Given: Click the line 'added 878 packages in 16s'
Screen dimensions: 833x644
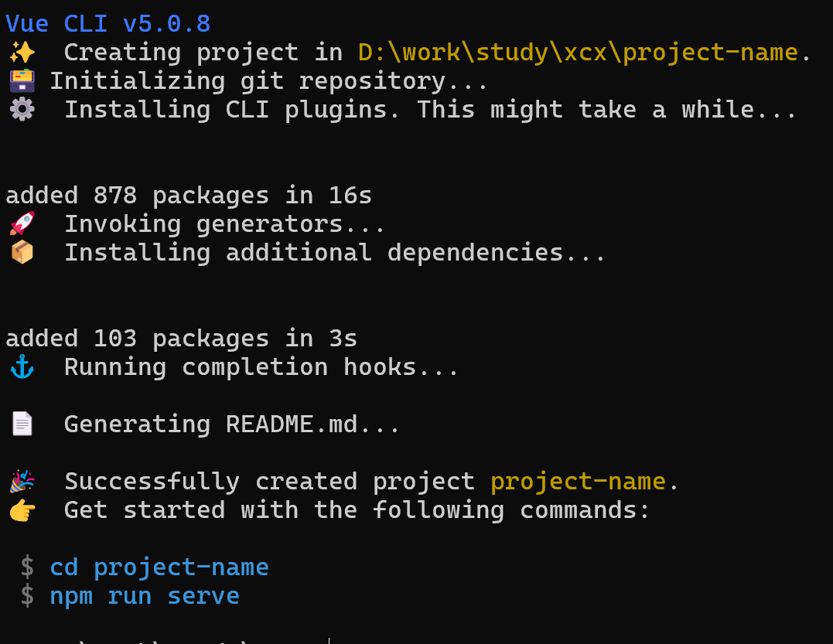Looking at the screenshot, I should pos(189,196).
